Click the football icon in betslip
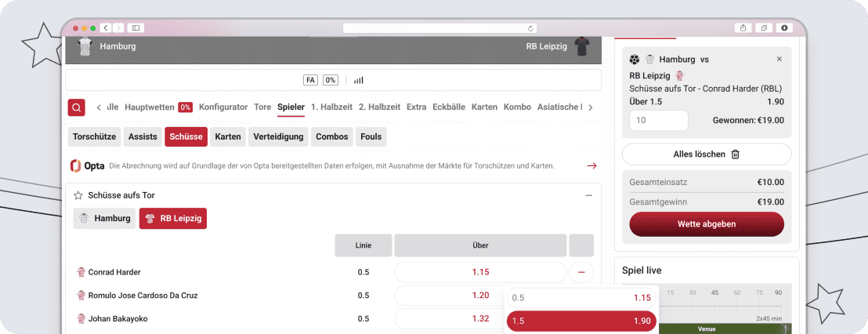Screen dimensions: 868x334 click(x=635, y=60)
